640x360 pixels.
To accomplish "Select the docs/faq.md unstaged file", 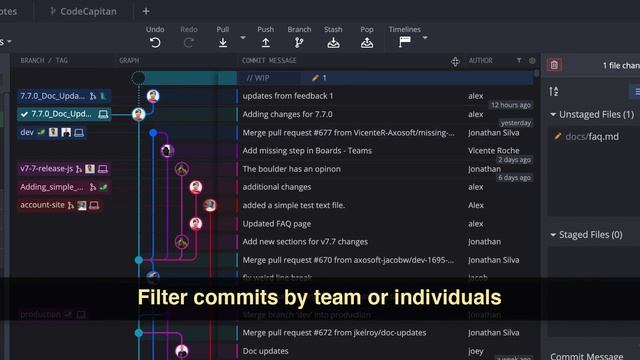I will (x=592, y=137).
